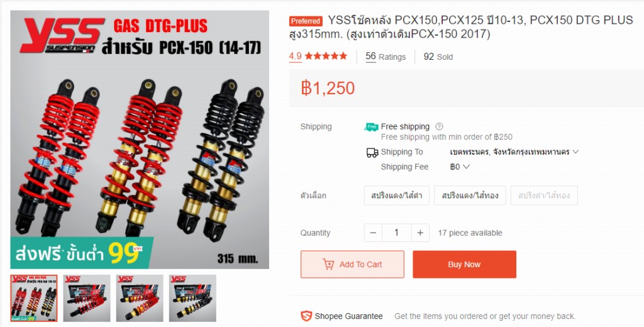Open the last product thumbnail with black shocks
This screenshot has height=327, width=644.
192,298
